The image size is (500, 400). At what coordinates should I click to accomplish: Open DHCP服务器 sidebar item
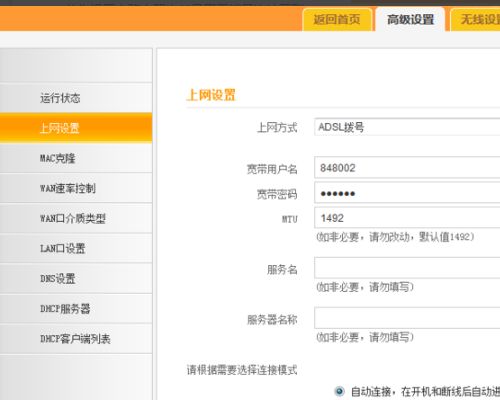[x=76, y=309]
